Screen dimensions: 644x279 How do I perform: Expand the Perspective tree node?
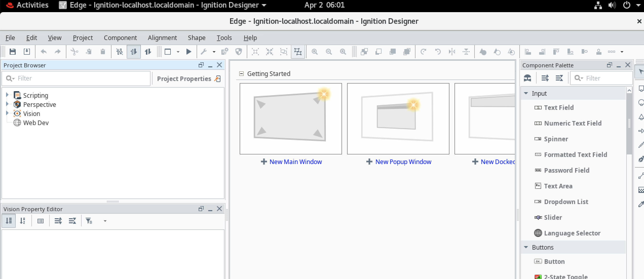point(7,104)
